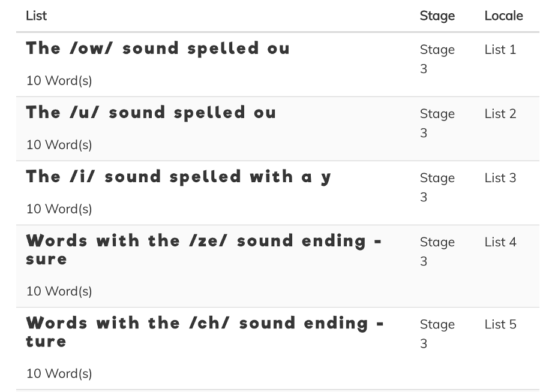Select the List 5 locale cell
Screen dimensions: 540x392
click(x=500, y=324)
